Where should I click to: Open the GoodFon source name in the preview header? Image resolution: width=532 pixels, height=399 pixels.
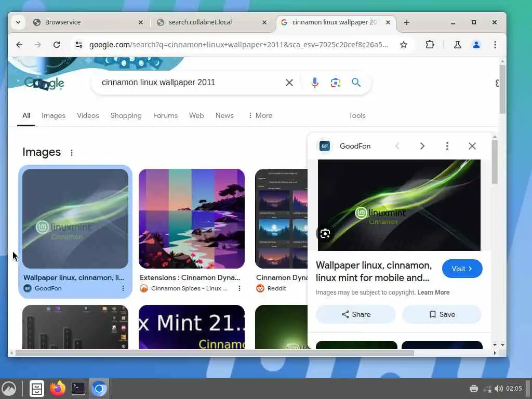(x=355, y=146)
